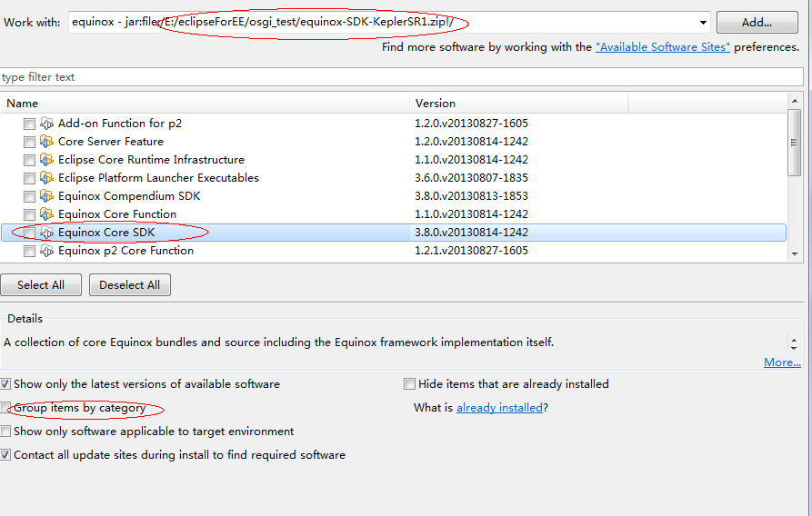
Task: Click the Select All button
Action: [41, 285]
